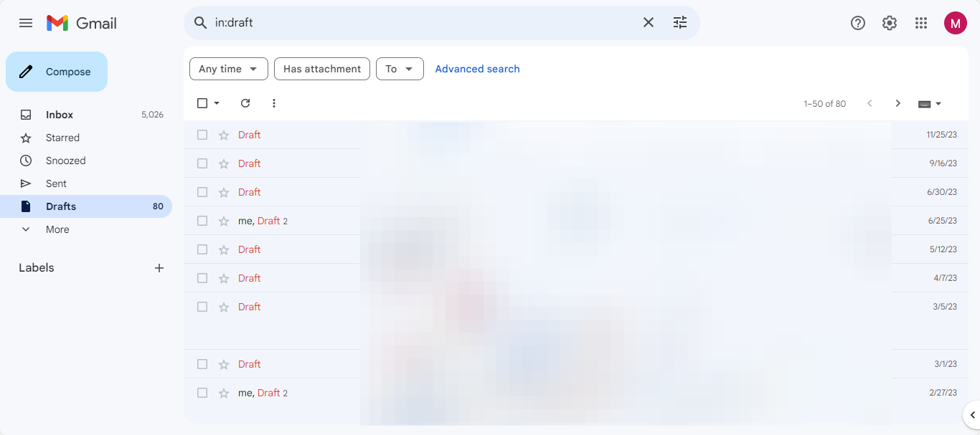Toggle the Has attachment filter chip
Screen dimensions: 980x435
coord(322,69)
